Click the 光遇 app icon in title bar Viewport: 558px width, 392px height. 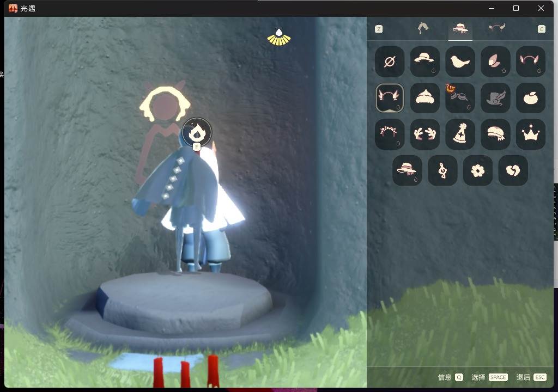click(13, 8)
